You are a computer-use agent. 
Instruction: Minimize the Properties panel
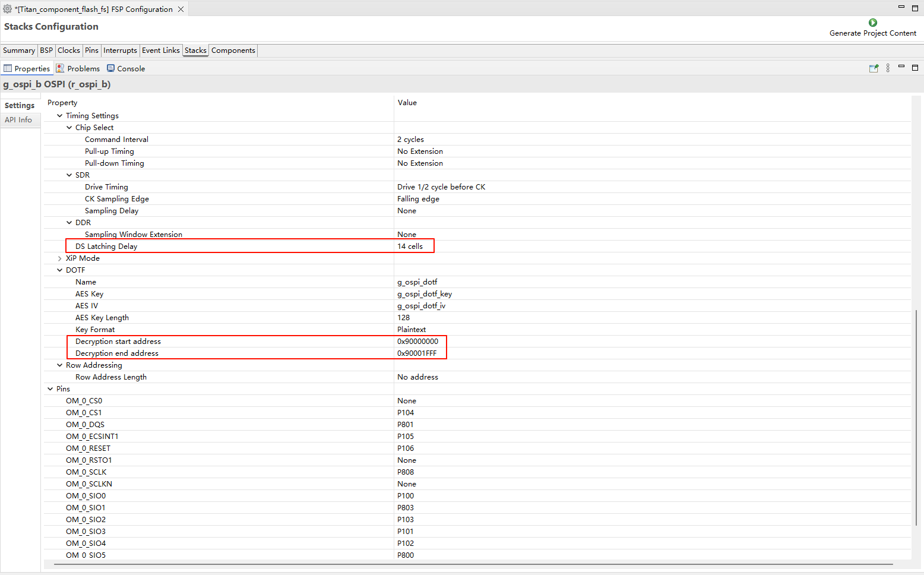(x=901, y=67)
